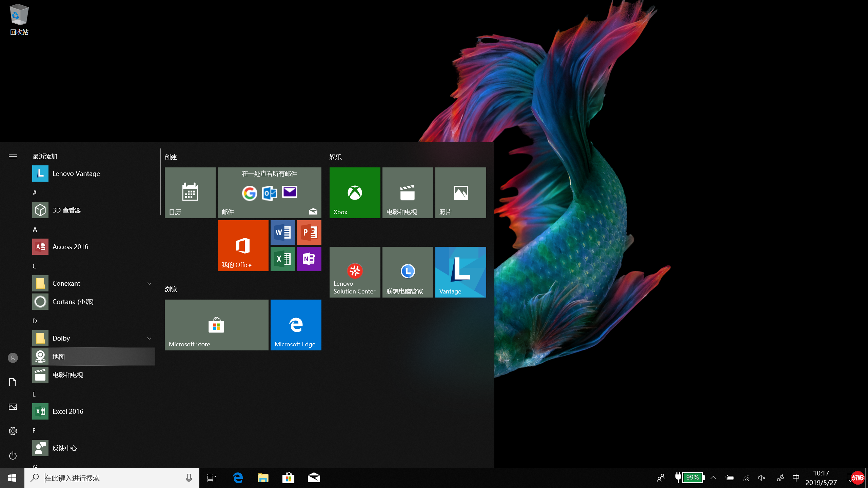
Task: Open Access 2016 from the app list
Action: coord(70,247)
